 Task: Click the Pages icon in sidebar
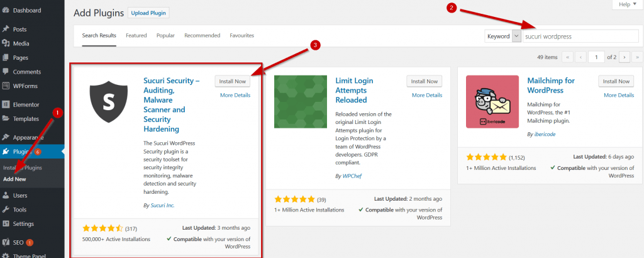[x=6, y=57]
